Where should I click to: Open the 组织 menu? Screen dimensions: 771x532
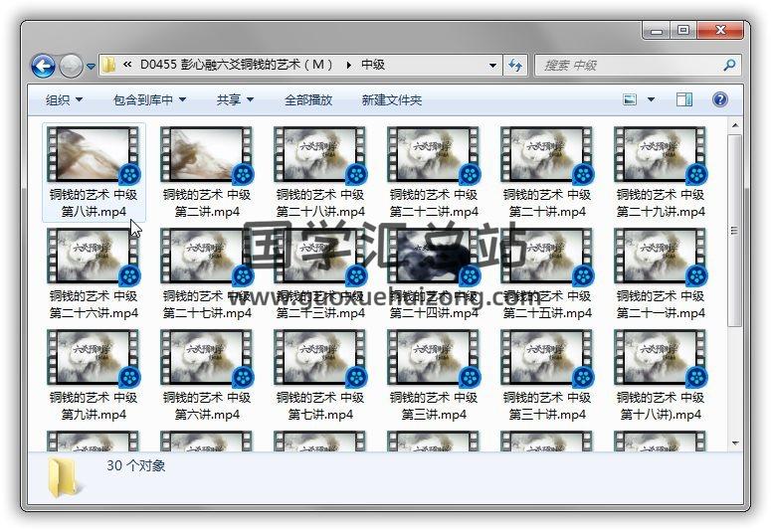(x=64, y=100)
